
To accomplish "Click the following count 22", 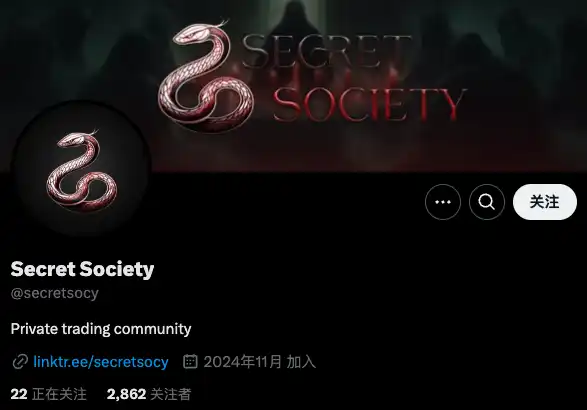I will 19,394.
